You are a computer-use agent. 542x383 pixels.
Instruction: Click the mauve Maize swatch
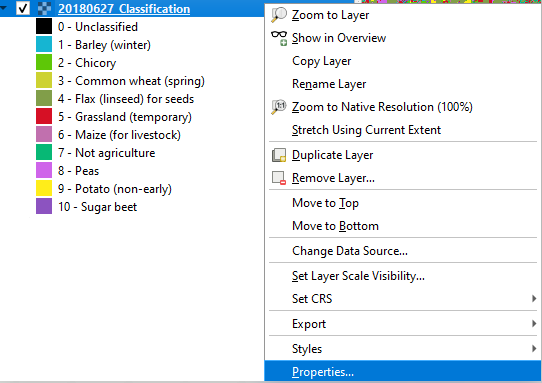click(44, 134)
